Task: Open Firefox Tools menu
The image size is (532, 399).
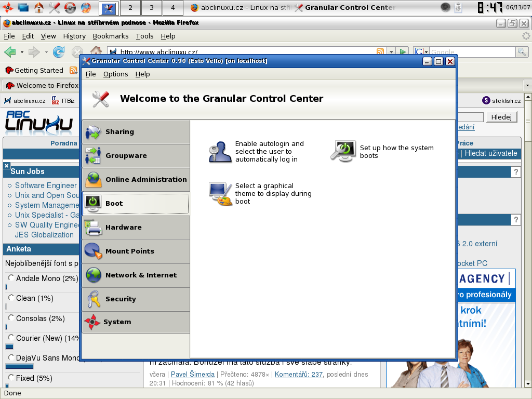Action: [x=144, y=36]
